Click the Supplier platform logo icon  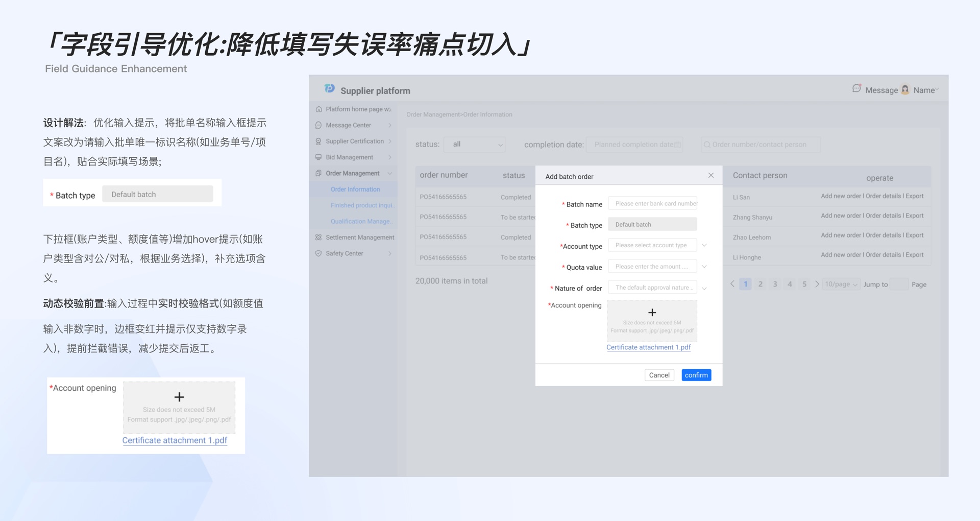[330, 89]
